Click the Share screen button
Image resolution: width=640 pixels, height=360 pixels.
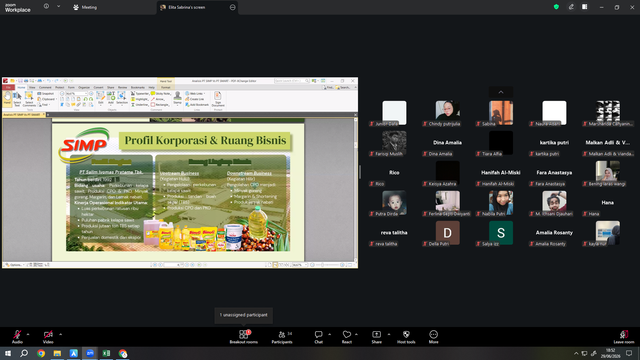[x=376, y=337]
